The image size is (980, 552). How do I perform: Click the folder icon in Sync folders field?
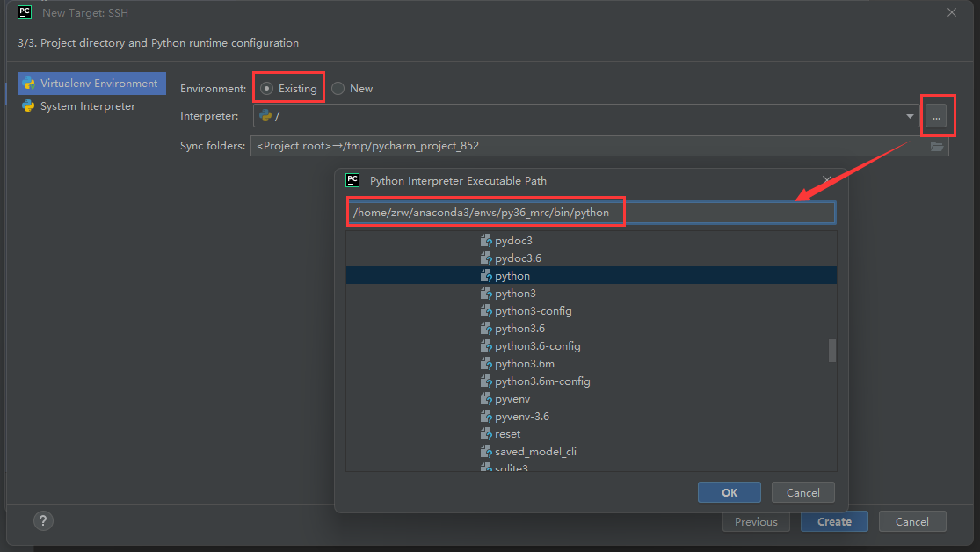pyautogui.click(x=937, y=146)
